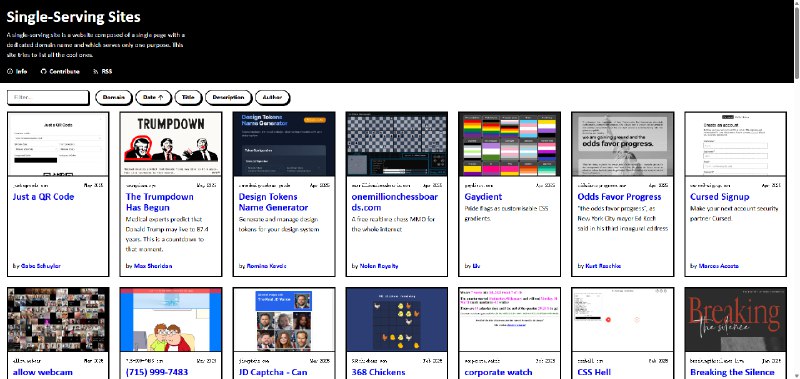Toggle the Date sort direction
The height and width of the screenshot is (379, 800).
pos(153,97)
